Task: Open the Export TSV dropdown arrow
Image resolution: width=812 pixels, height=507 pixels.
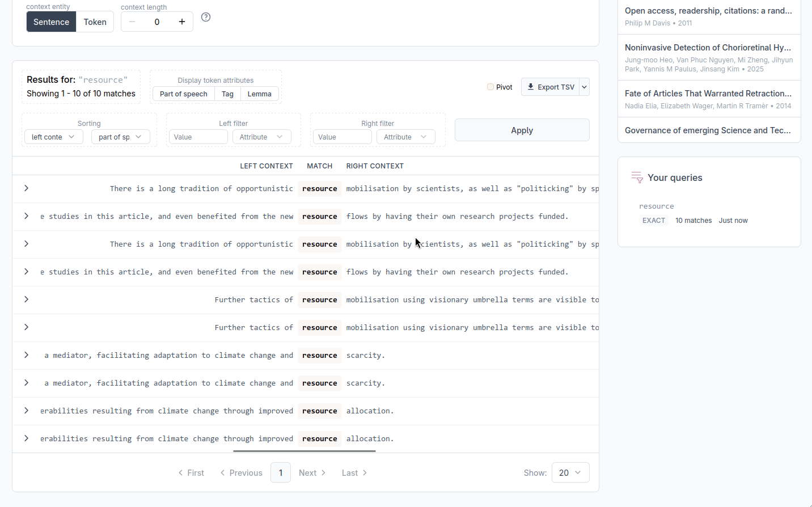Action: click(x=584, y=87)
